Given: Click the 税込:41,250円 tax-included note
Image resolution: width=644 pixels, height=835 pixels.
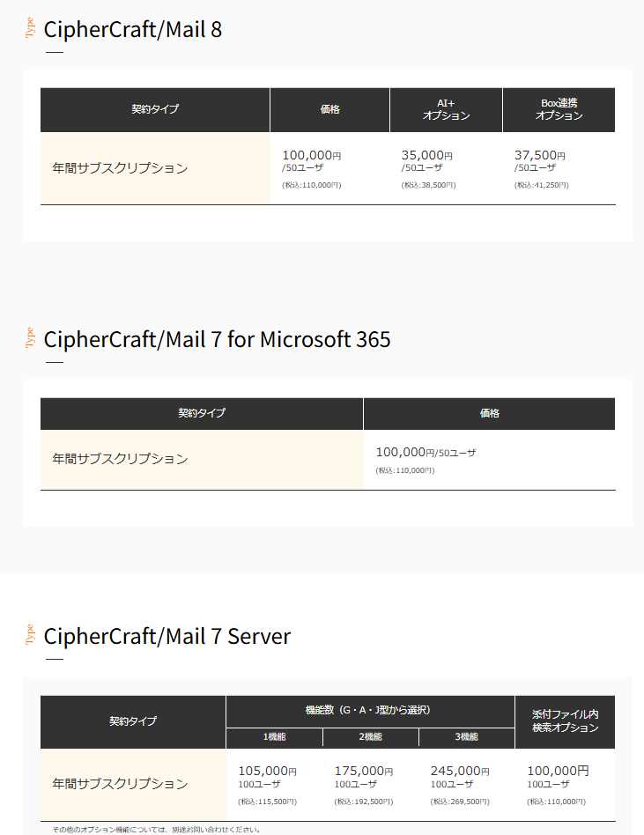Looking at the screenshot, I should (541, 185).
